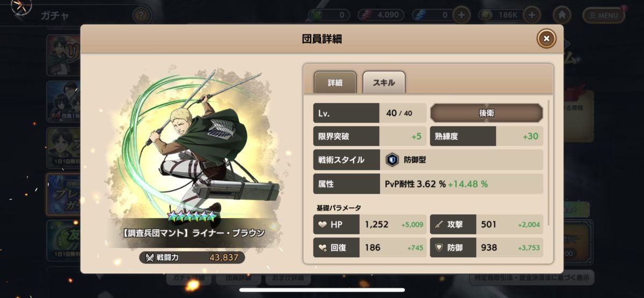Select the 詳細 tab

pos(335,83)
